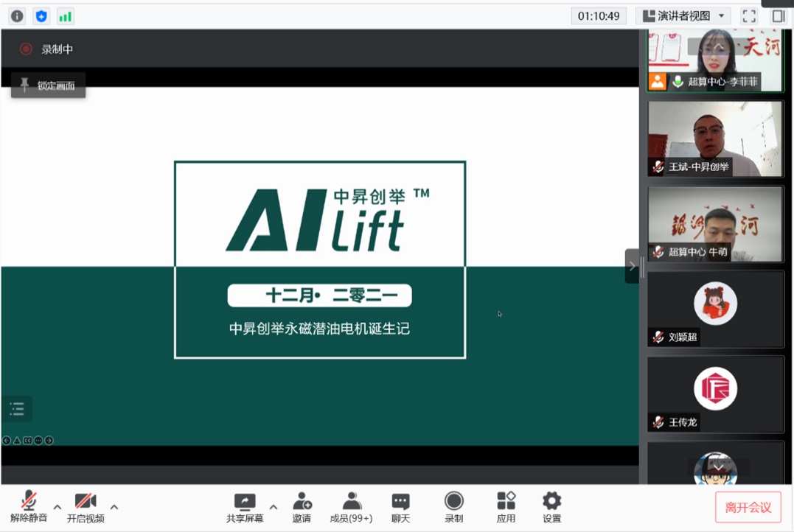Click the blue security shield icon
This screenshot has width=794, height=532.
tap(41, 16)
